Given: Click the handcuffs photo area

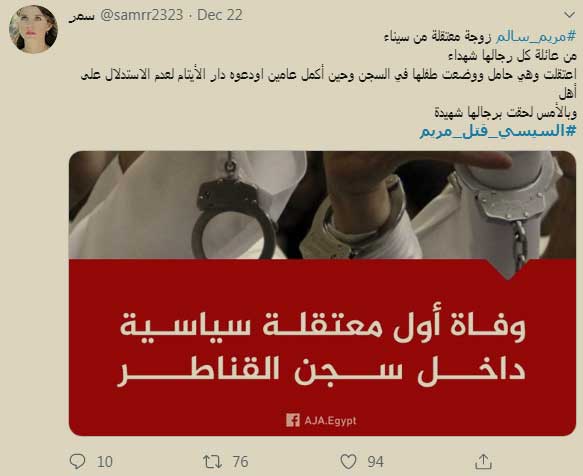Looking at the screenshot, I should (x=322, y=205).
